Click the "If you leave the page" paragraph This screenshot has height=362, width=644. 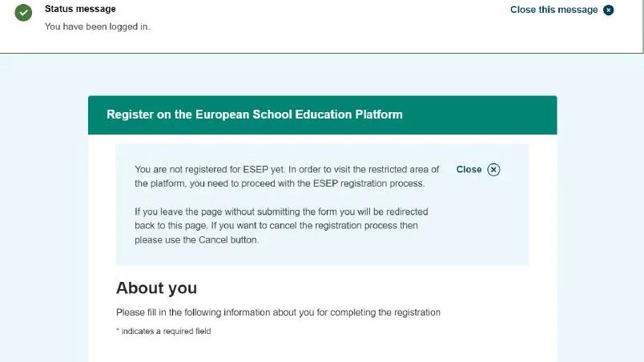[281, 225]
